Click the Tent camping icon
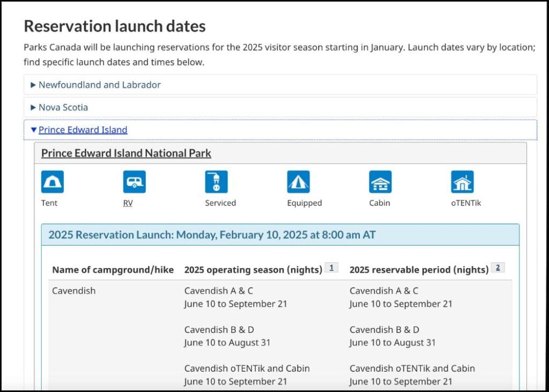This screenshot has width=549, height=392. pyautogui.click(x=53, y=182)
